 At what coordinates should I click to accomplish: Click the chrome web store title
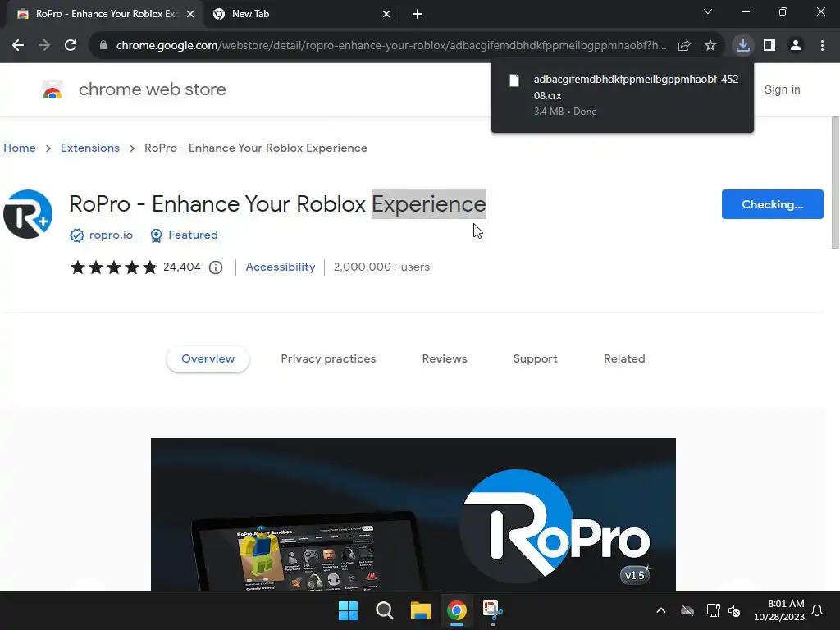coord(152,89)
